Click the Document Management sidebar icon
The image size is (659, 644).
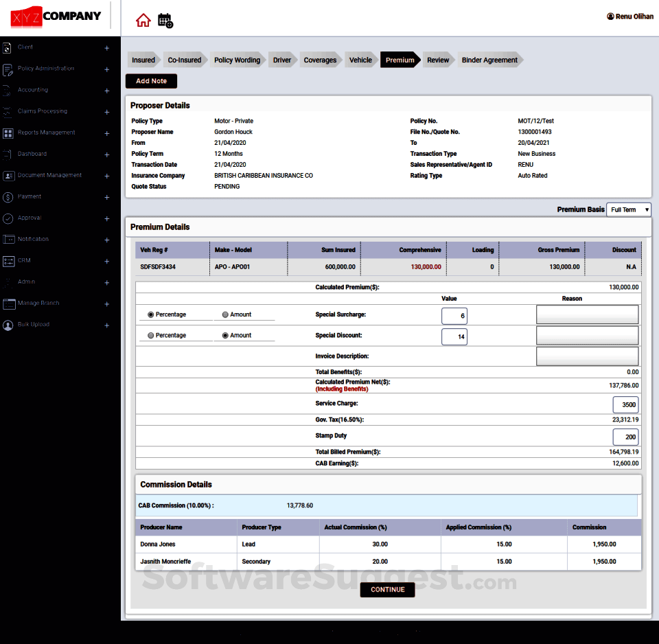[x=8, y=176]
